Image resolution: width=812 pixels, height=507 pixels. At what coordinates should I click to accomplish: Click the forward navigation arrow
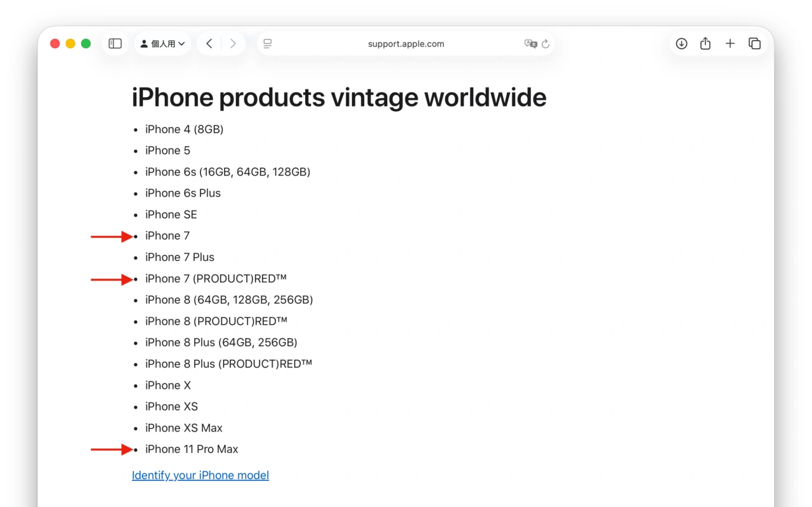click(233, 43)
